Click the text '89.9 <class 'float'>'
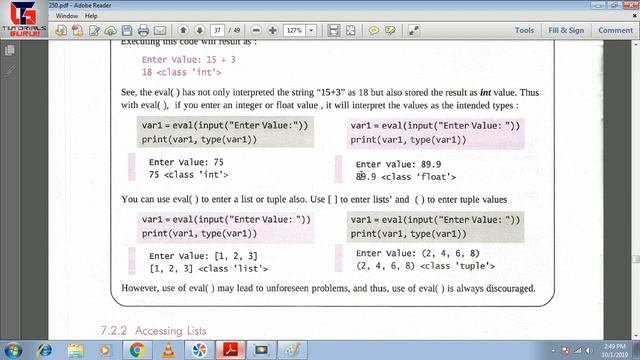The height and width of the screenshot is (360, 640). 406,177
